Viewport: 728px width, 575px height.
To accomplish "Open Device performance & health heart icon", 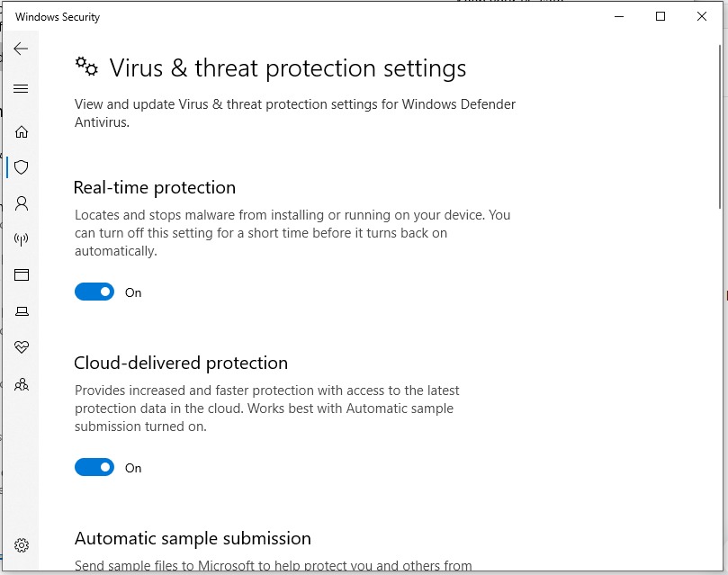I will coord(22,347).
